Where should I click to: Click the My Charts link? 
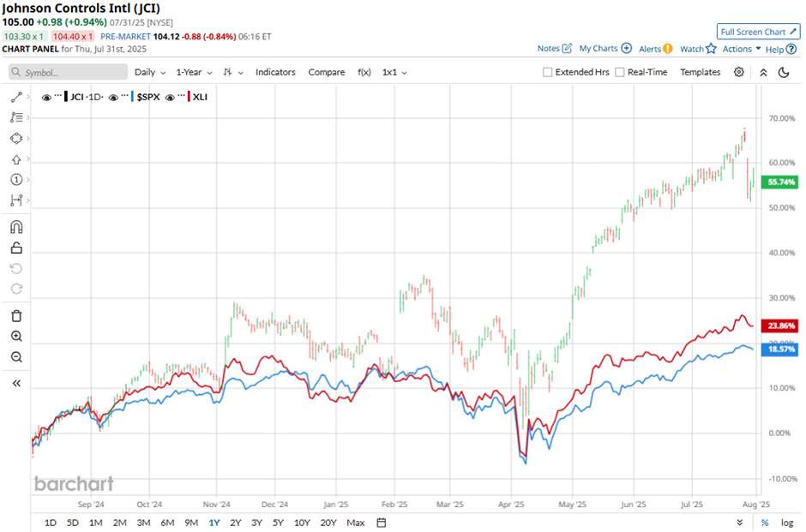click(x=598, y=48)
